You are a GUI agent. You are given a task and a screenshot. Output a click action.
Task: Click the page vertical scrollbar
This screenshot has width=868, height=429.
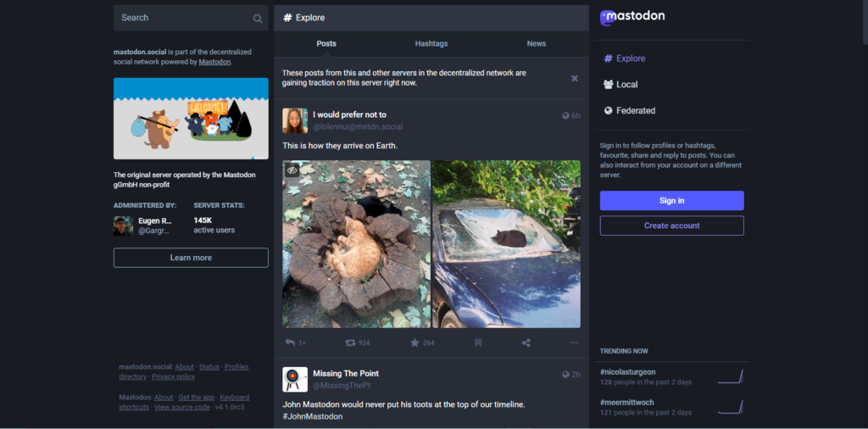[865, 22]
